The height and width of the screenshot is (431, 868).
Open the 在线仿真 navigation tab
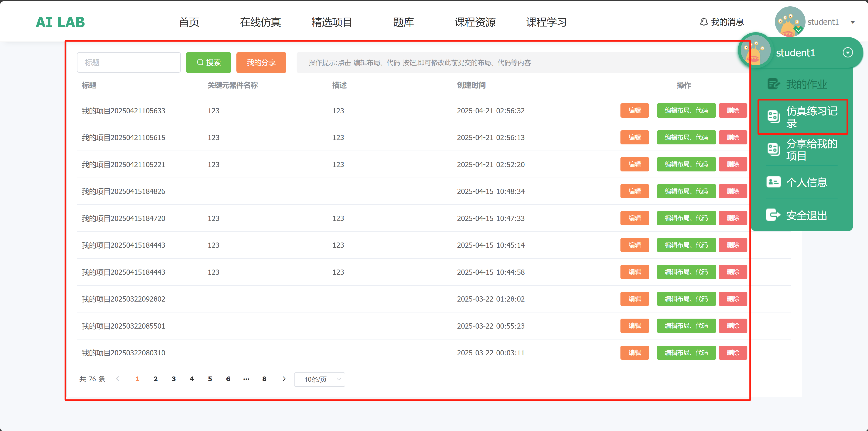coord(260,22)
